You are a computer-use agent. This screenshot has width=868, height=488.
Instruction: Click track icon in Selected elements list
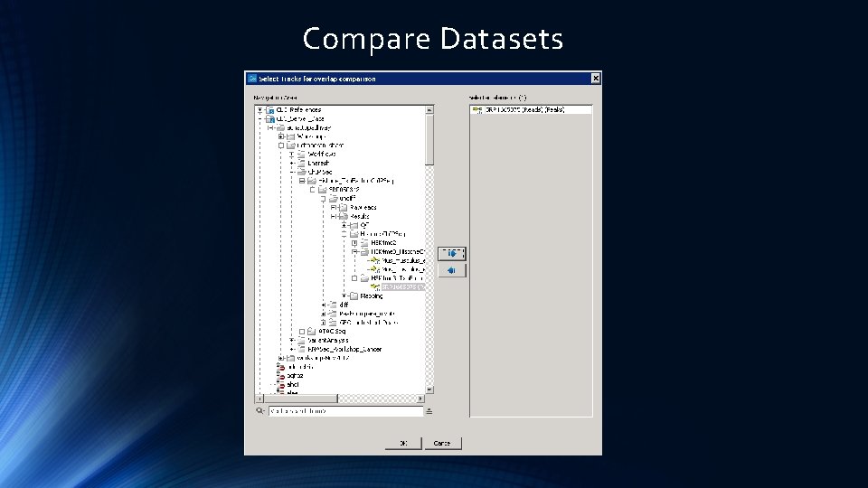pyautogui.click(x=477, y=110)
